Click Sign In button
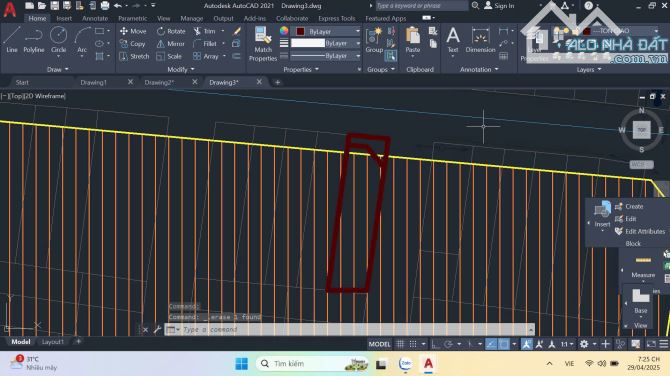Image resolution: width=670 pixels, height=376 pixels. click(x=499, y=6)
